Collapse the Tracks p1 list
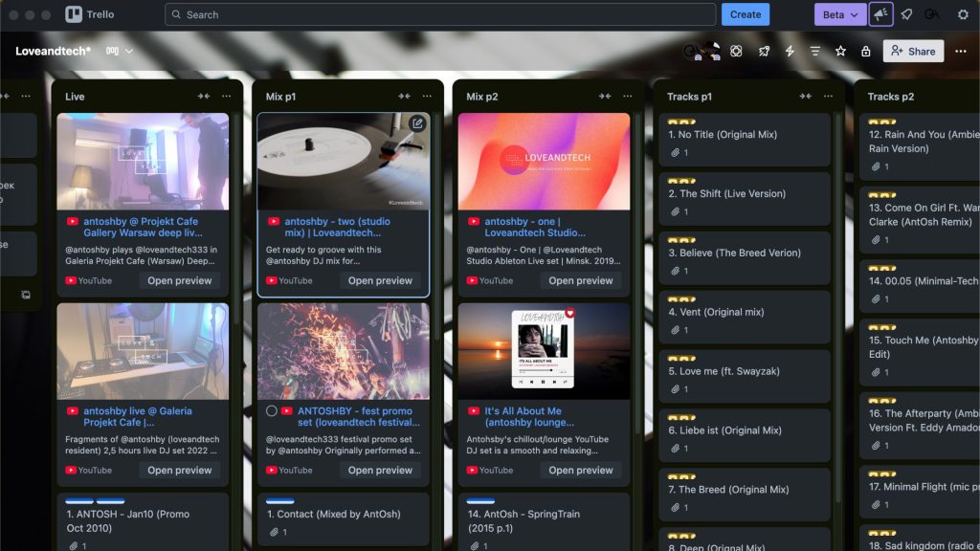The height and width of the screenshot is (551, 980). (806, 97)
